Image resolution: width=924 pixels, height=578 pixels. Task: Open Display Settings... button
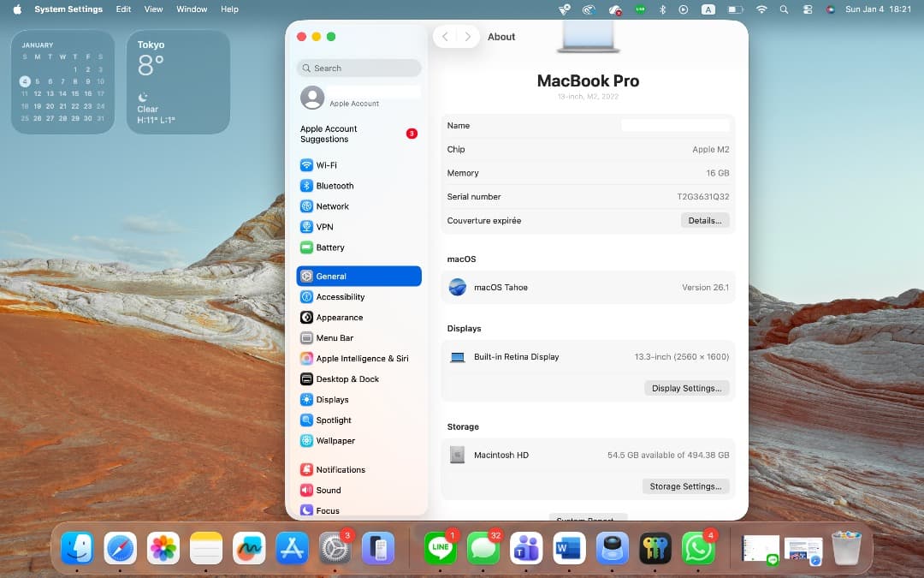pos(686,389)
